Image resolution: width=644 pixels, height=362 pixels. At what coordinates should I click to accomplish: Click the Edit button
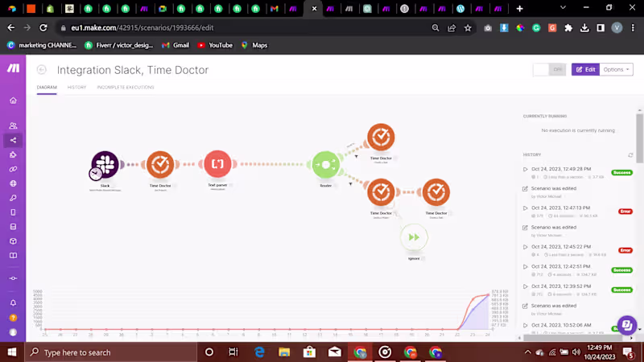coord(586,69)
